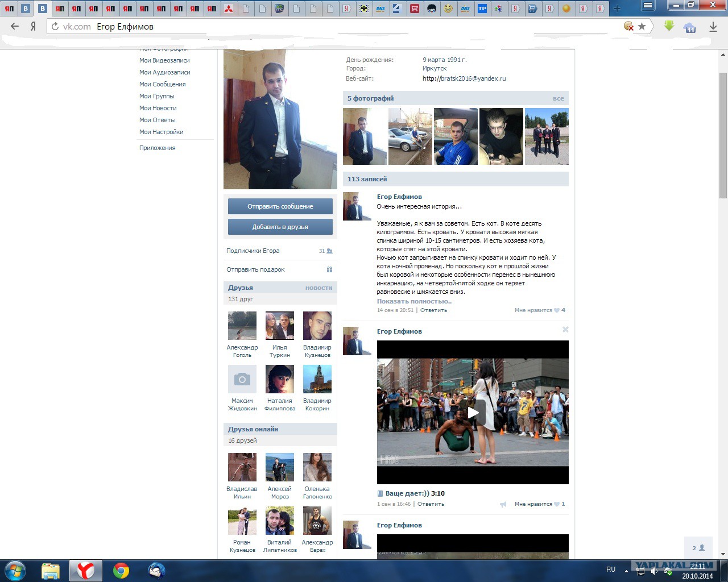Show all photos via the все link

(x=559, y=98)
